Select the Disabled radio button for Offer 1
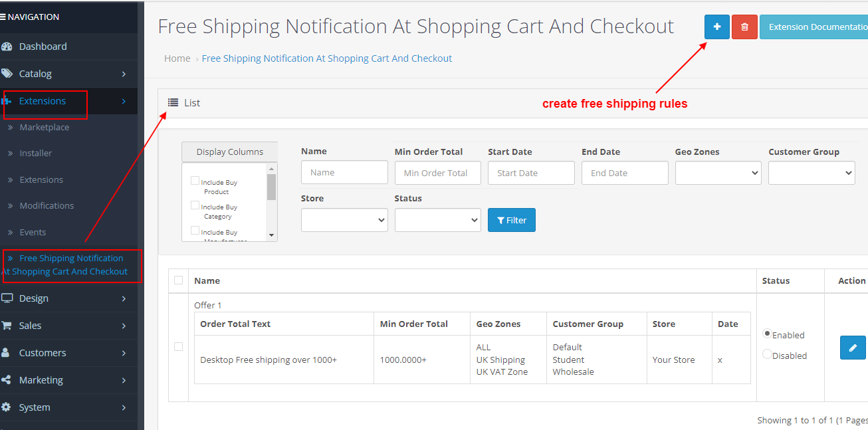 768,356
